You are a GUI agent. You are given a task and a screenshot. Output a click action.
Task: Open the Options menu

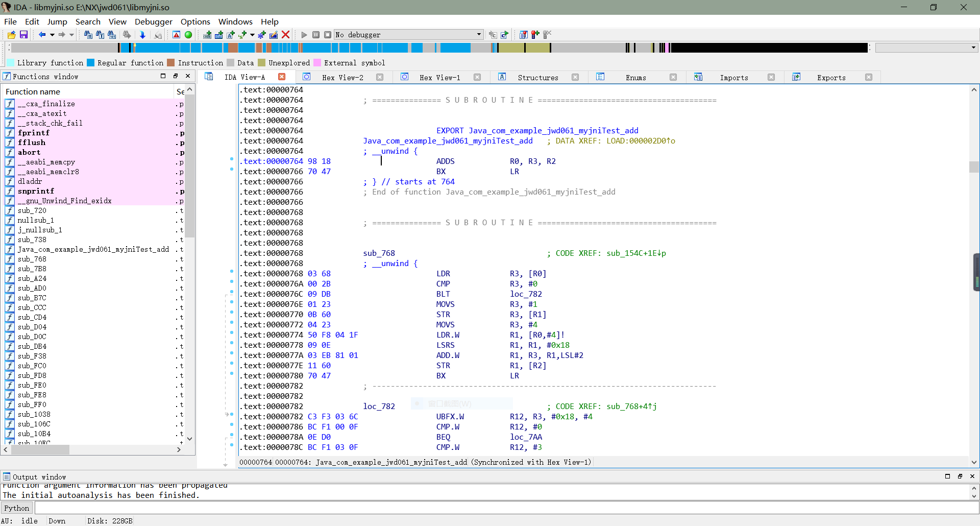coord(195,21)
